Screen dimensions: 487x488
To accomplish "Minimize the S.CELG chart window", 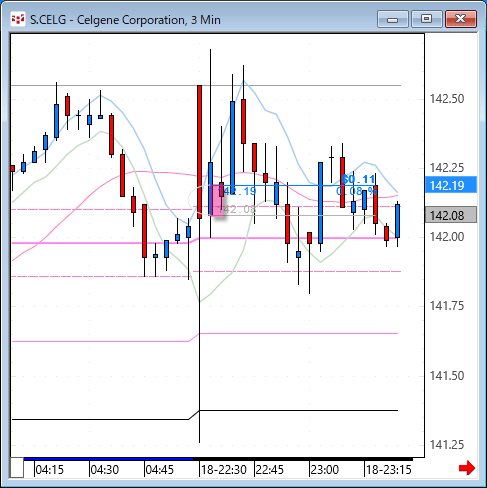I will (x=393, y=19).
